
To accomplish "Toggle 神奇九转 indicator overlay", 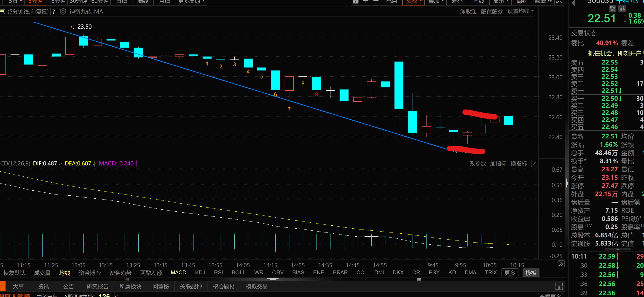I will click(80, 11).
